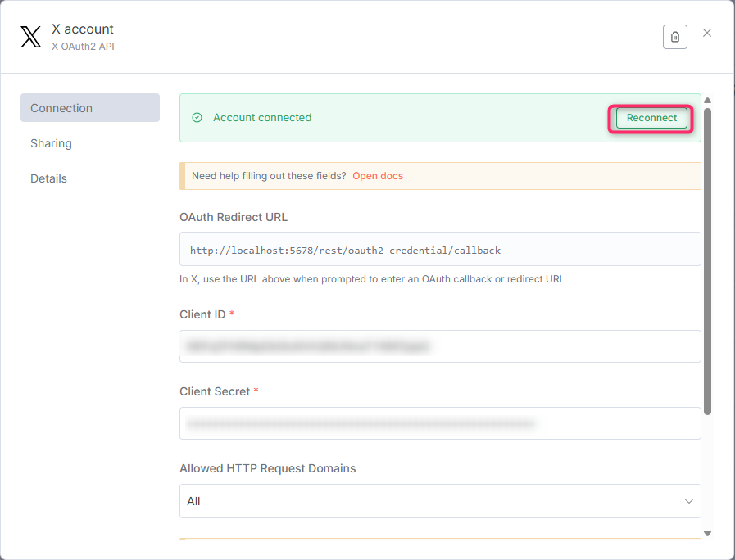Switch to the Sharing tab
735x560 pixels.
click(x=52, y=143)
